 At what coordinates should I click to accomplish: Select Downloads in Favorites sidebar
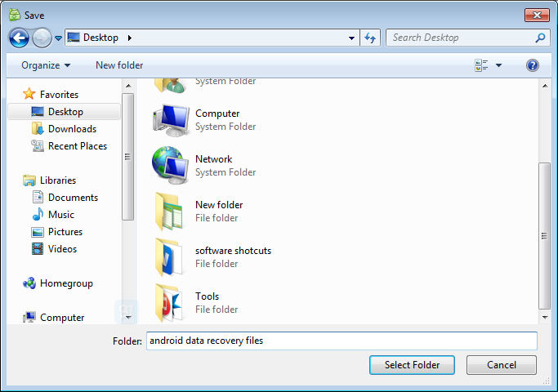coord(72,129)
